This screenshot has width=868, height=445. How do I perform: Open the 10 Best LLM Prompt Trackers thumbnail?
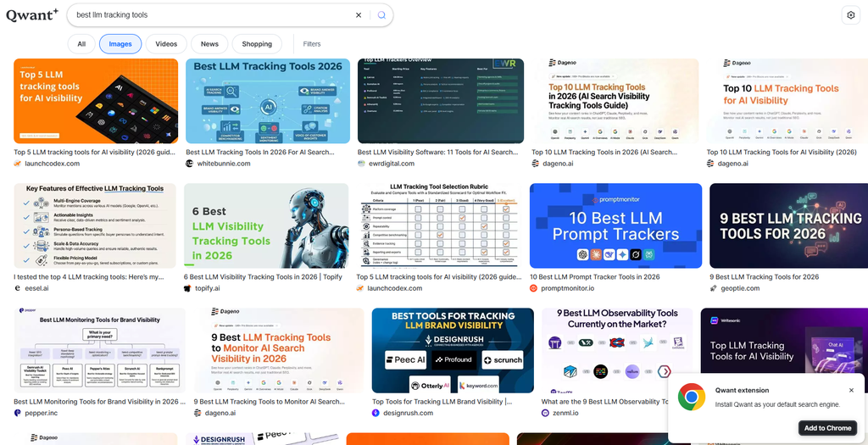(615, 225)
